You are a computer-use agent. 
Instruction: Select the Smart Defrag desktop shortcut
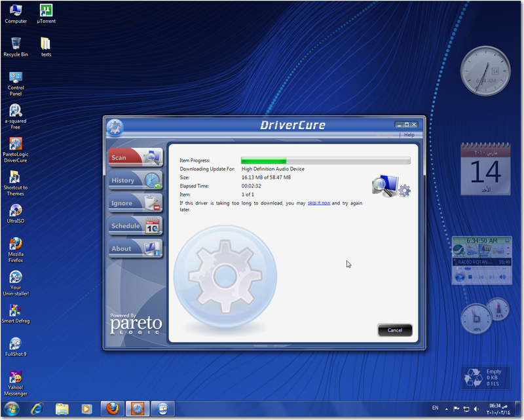coord(15,314)
